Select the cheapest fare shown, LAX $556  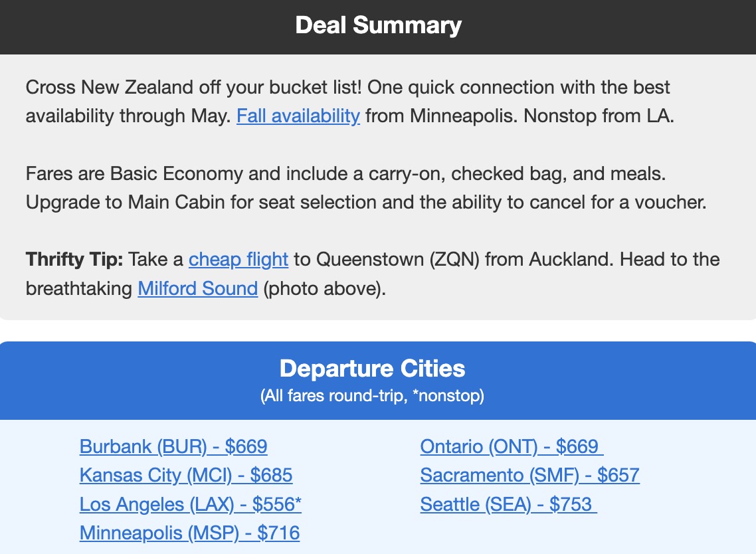[190, 504]
